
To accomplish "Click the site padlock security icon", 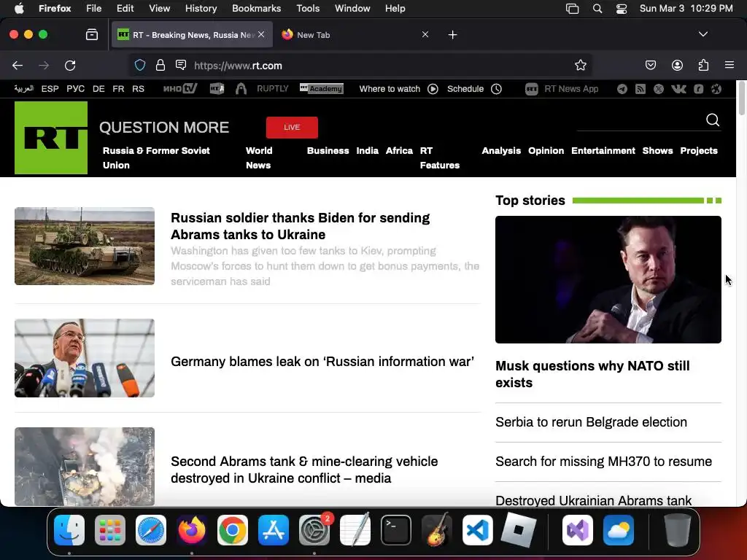I will click(160, 65).
